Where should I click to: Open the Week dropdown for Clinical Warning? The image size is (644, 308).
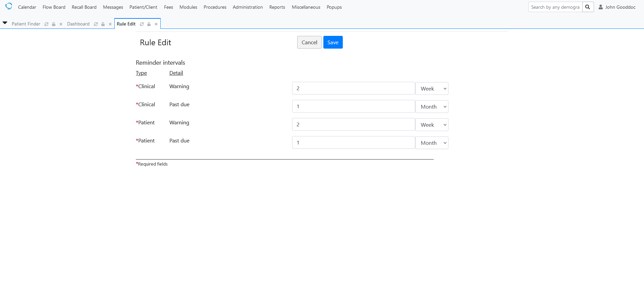point(432,88)
